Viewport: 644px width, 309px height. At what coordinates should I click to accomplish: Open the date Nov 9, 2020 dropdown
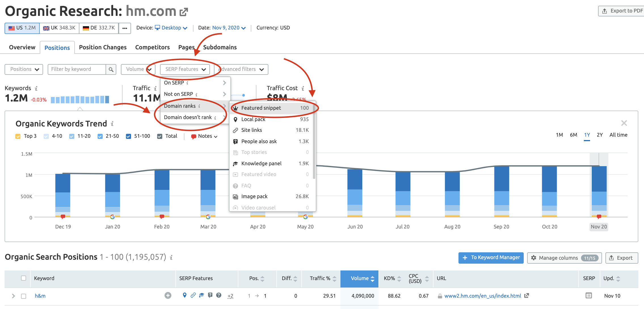(229, 28)
